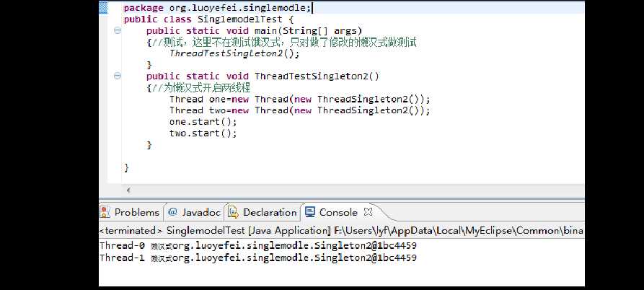
Task: Click the one.start(); statement
Action: (x=203, y=122)
